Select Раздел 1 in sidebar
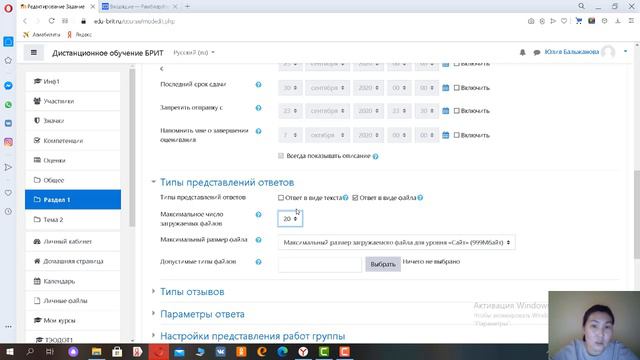 click(x=73, y=200)
